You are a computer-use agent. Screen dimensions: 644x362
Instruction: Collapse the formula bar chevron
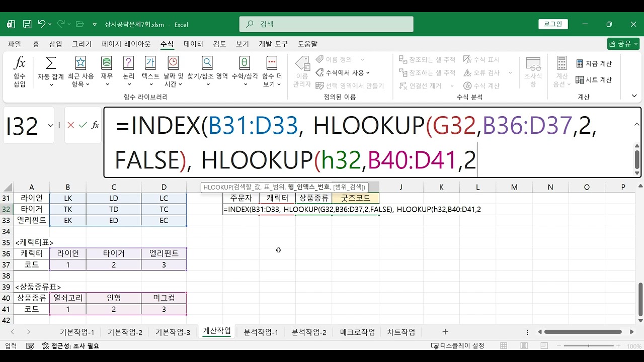pos(636,124)
